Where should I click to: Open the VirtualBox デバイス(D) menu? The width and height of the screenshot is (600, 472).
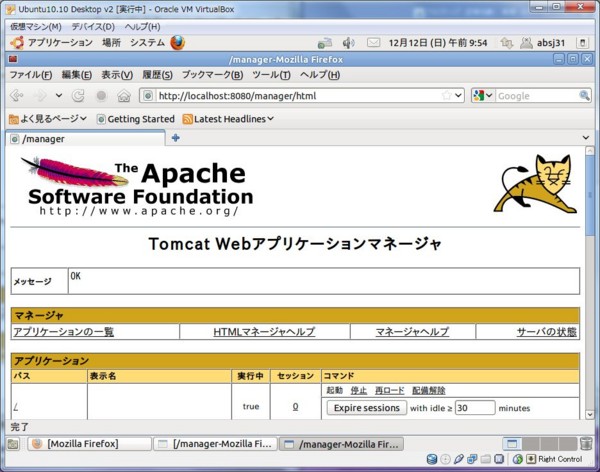(93, 26)
